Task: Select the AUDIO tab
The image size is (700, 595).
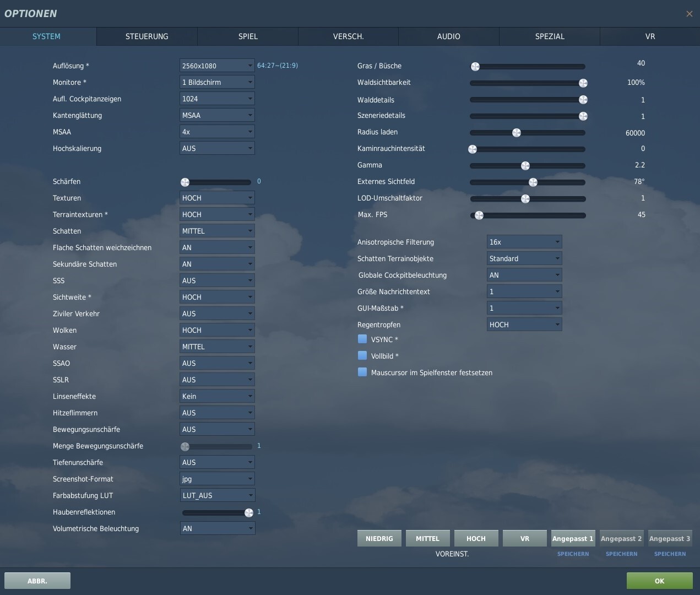Action: tap(448, 36)
